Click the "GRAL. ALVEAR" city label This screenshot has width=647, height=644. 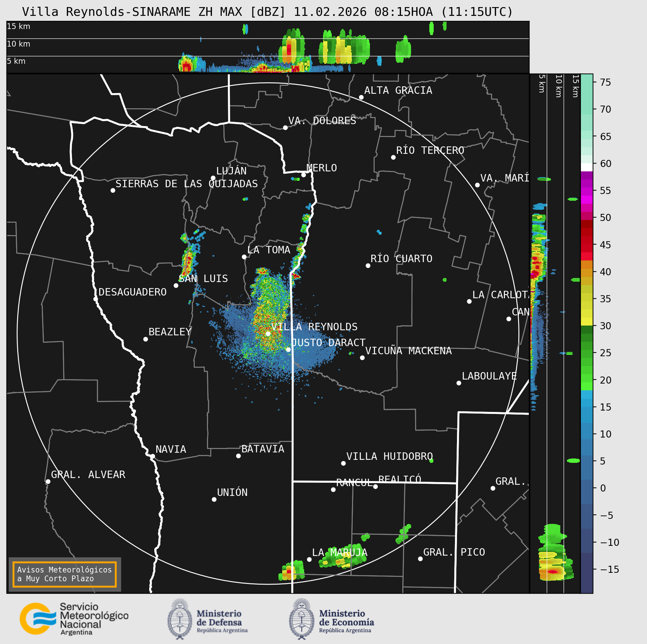click(88, 475)
